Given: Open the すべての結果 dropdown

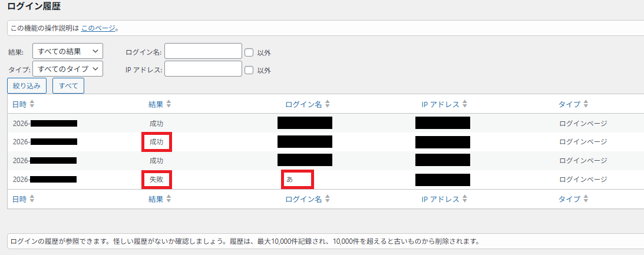Looking at the screenshot, I should tap(68, 52).
